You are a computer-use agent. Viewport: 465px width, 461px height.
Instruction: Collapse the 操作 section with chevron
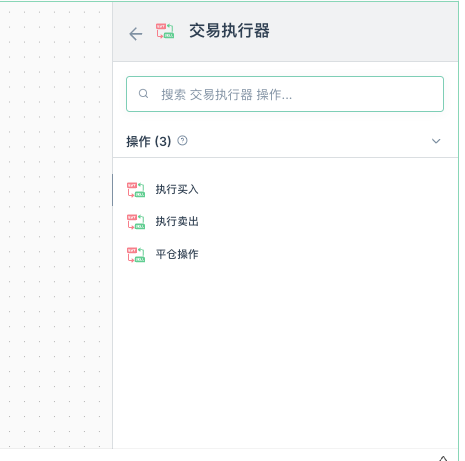pos(436,141)
